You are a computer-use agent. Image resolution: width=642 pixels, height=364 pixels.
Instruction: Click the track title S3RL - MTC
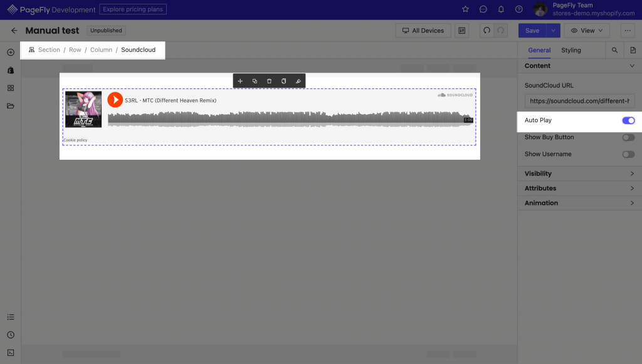click(x=171, y=101)
